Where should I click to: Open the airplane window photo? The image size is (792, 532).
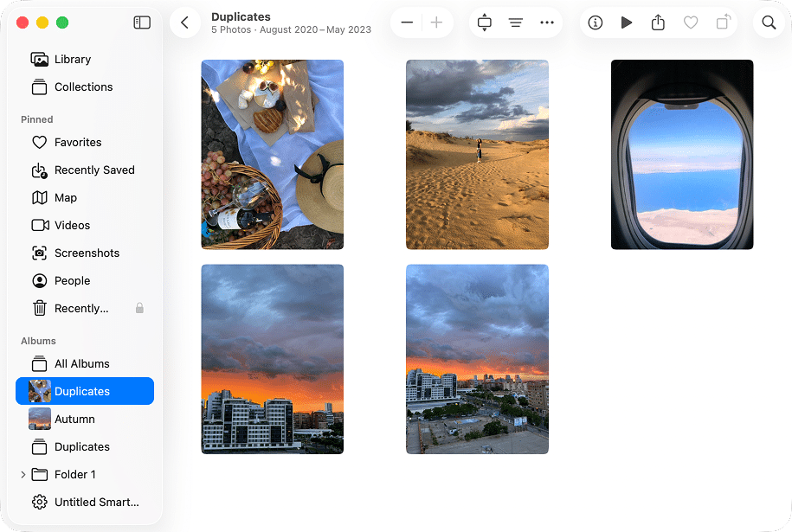pyautogui.click(x=681, y=154)
